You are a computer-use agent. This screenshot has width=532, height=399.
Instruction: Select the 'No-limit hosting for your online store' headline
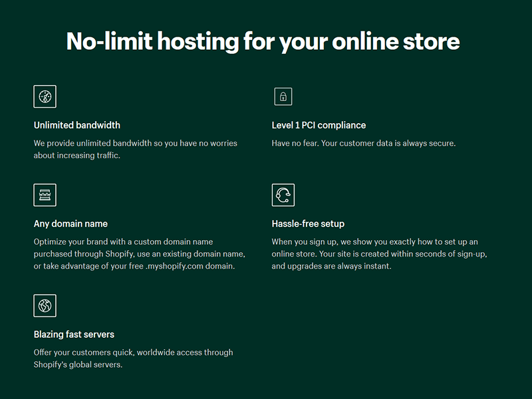coord(263,41)
